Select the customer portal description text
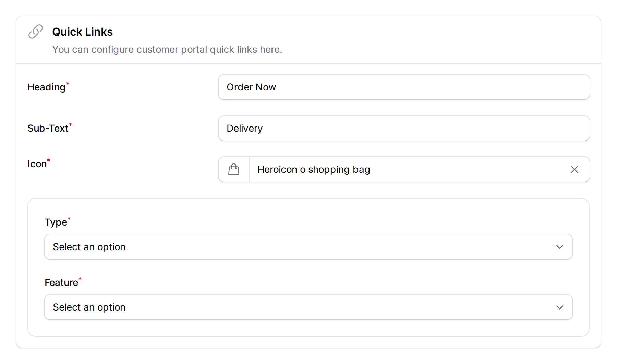 point(167,49)
